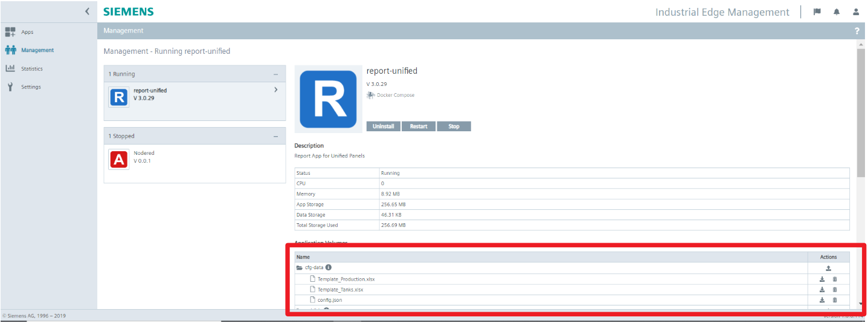The image size is (868, 323).
Task: Delete config.json with trash icon
Action: click(x=835, y=300)
